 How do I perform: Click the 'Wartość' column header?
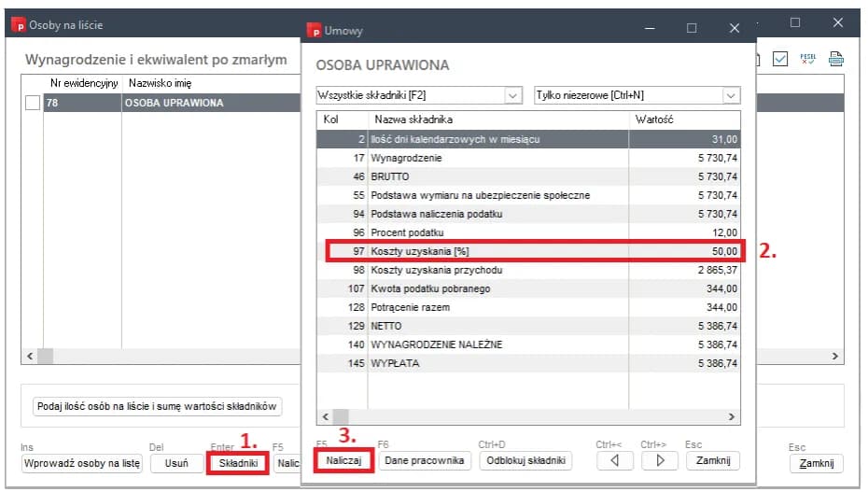tap(653, 119)
